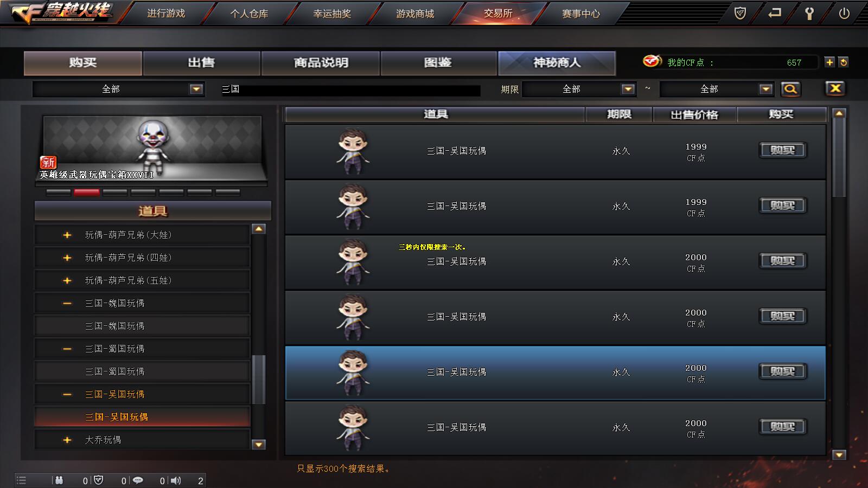Open the shield security icon in top bar
The image size is (868, 488).
[x=740, y=13]
